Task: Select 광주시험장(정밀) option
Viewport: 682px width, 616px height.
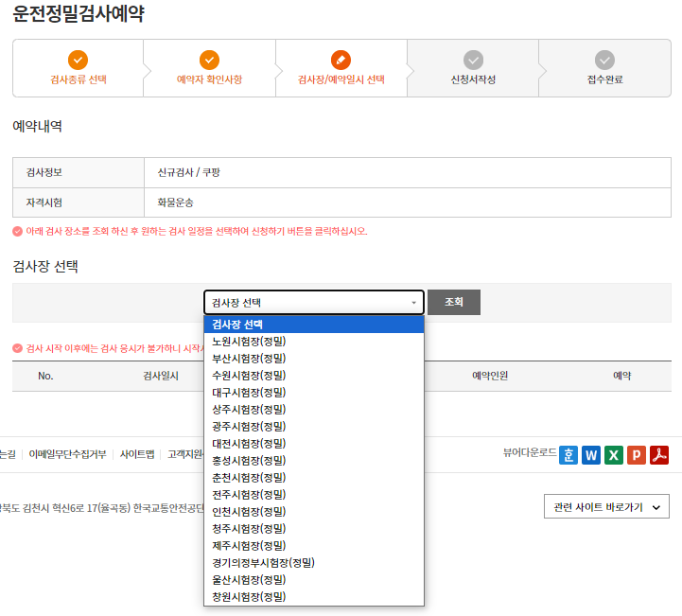Action: [314, 427]
